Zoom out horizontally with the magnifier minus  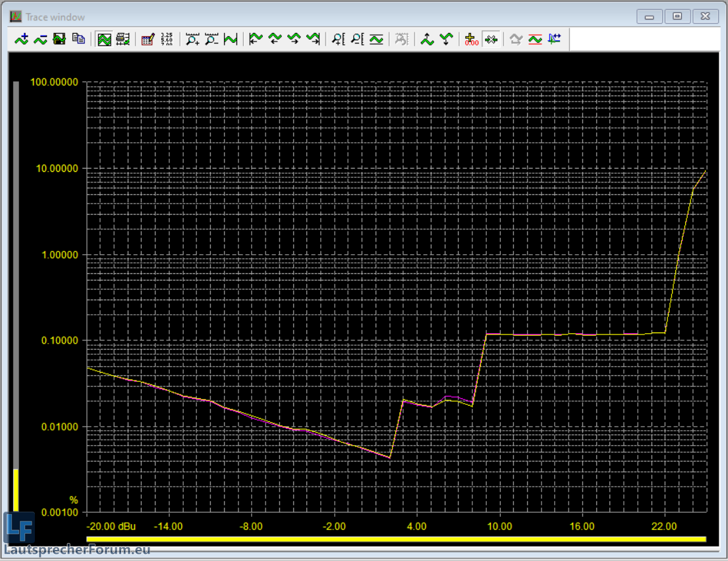(211, 40)
